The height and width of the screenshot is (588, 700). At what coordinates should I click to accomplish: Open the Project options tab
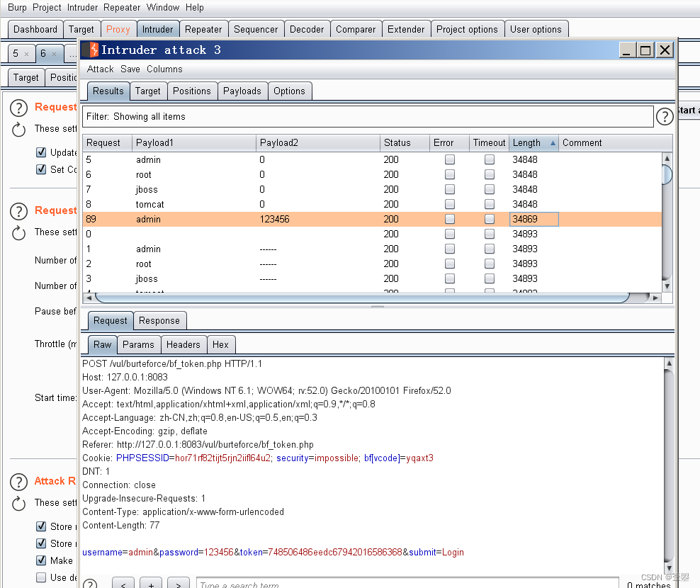click(467, 30)
